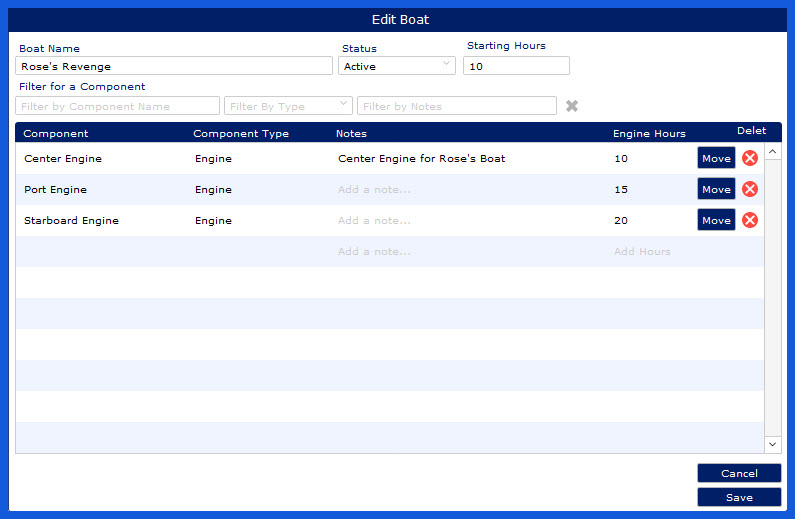Remove Starboard Engine using red X icon
Screen dimensions: 795x519
click(749, 220)
